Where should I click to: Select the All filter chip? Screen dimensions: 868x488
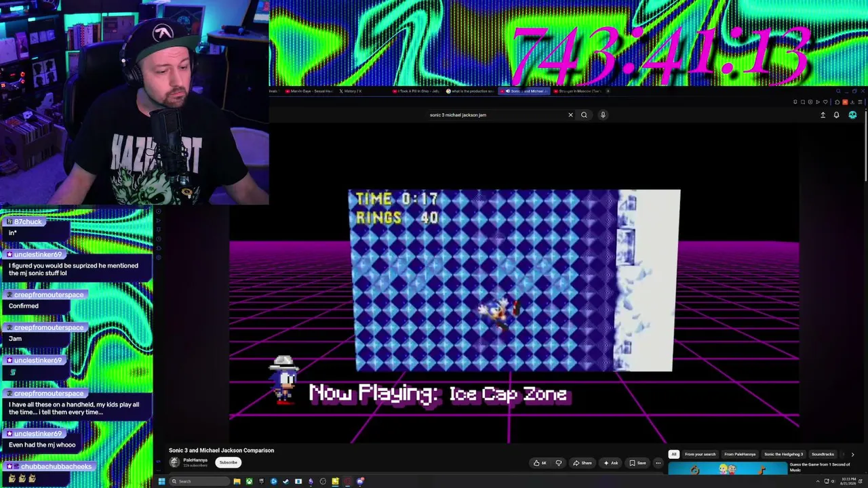pos(674,454)
